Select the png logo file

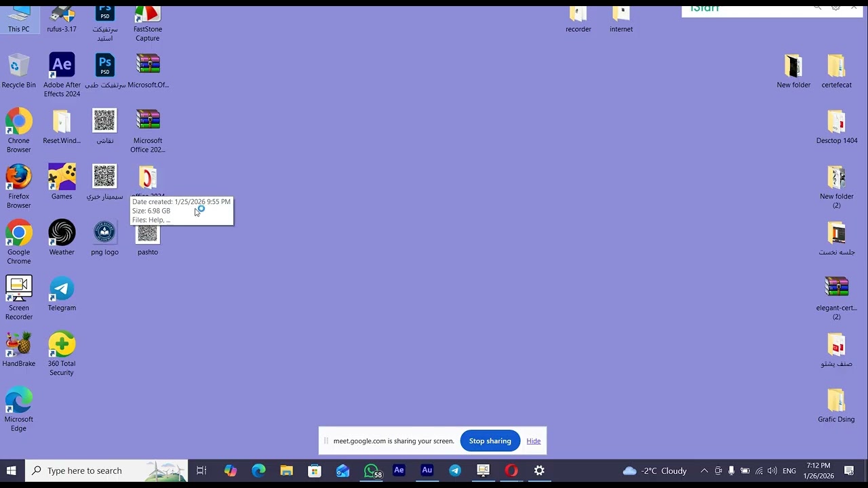pos(104,238)
